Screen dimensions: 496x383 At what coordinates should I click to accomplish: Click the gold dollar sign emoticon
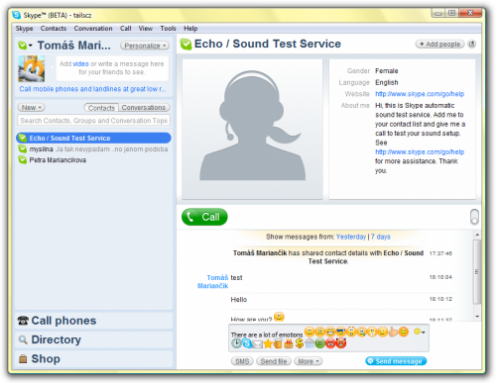pos(299,343)
